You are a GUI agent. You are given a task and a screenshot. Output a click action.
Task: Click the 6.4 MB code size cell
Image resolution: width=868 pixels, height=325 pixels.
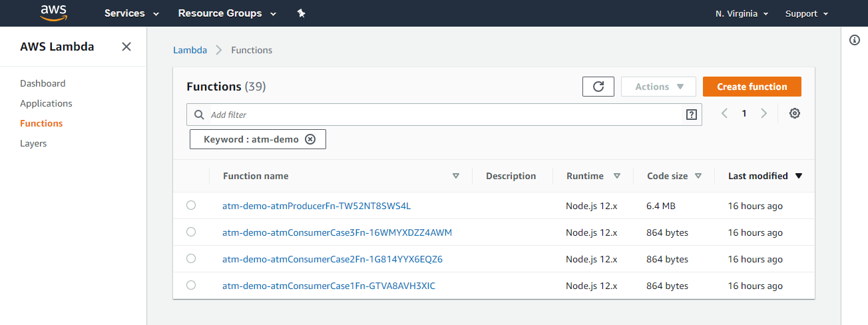coord(661,206)
